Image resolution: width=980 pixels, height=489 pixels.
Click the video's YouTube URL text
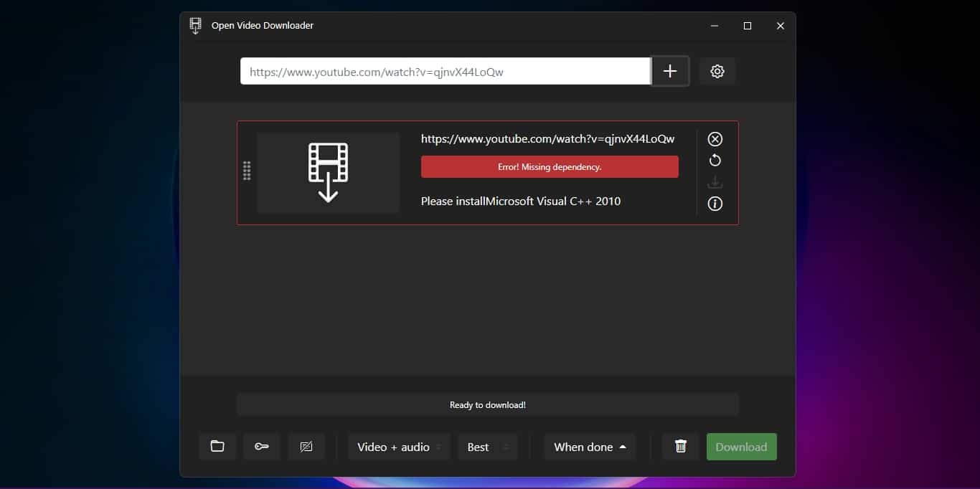[547, 139]
